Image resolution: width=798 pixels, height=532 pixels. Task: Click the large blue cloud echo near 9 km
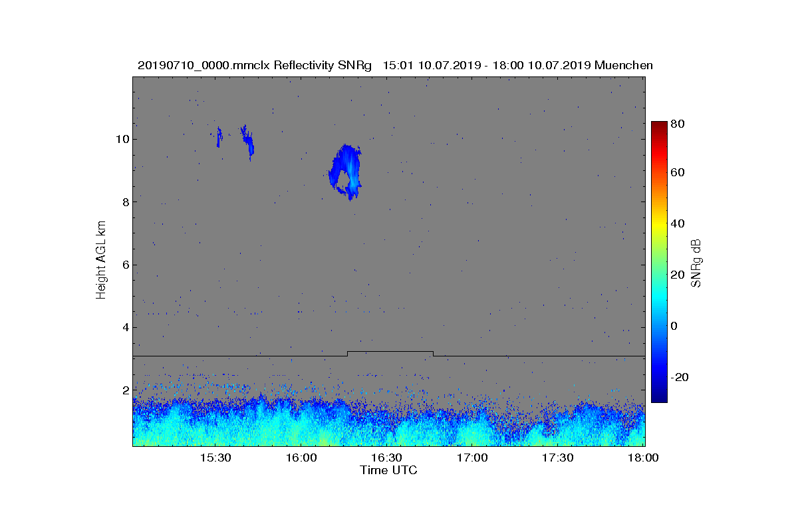346,172
